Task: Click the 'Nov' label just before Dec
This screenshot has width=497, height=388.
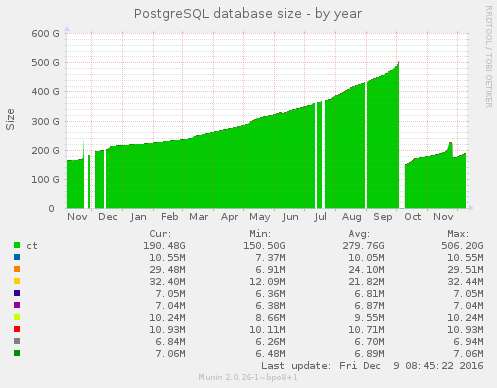Action: 77,217
